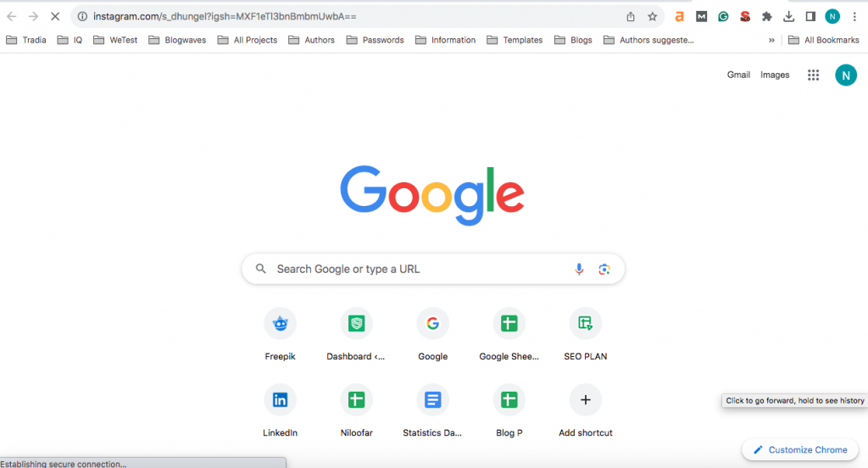Bookmark this page with the star icon

(x=653, y=17)
